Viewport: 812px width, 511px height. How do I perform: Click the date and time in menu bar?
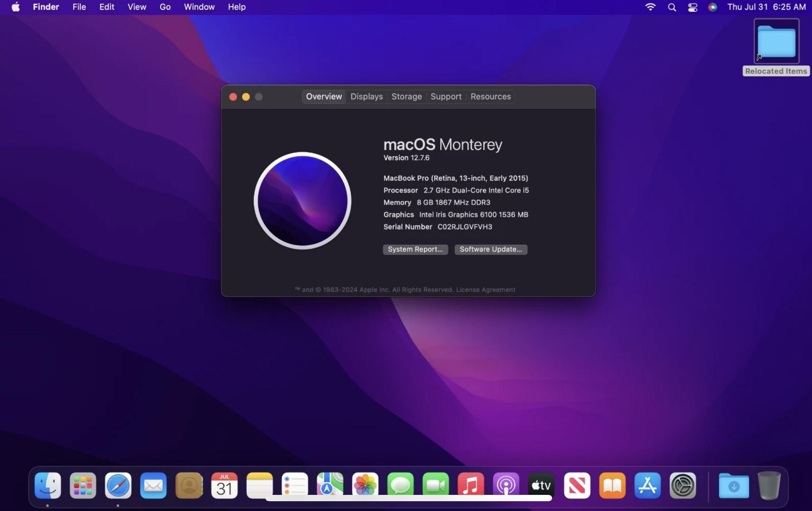tap(767, 7)
